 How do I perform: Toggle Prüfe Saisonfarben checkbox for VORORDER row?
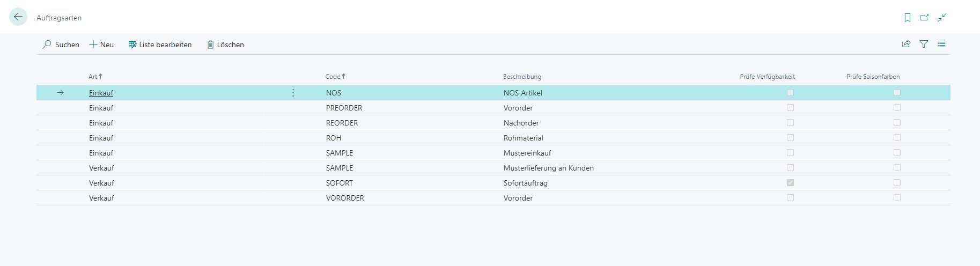click(x=897, y=198)
